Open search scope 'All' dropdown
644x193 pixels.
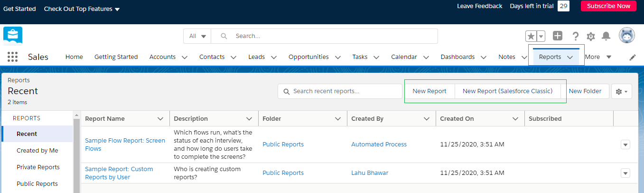click(197, 36)
